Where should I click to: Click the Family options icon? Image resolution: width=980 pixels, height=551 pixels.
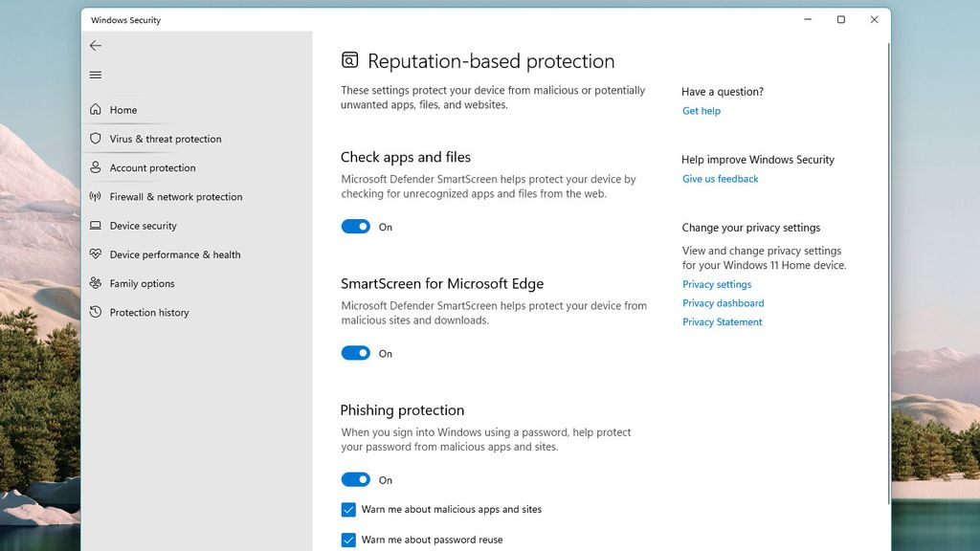pos(95,283)
